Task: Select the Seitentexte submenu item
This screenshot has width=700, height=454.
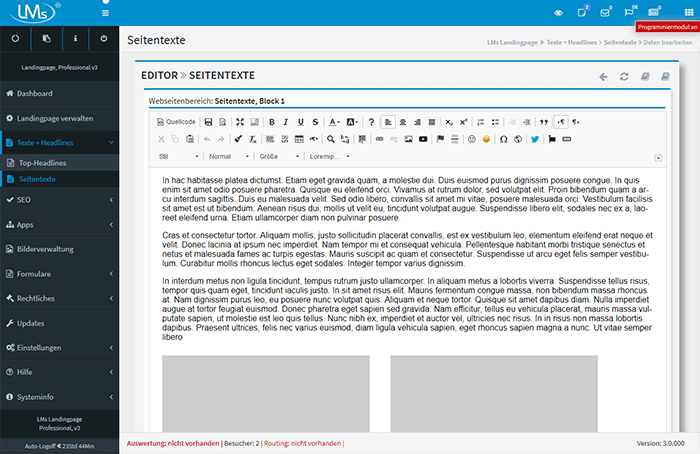Action: (59, 179)
